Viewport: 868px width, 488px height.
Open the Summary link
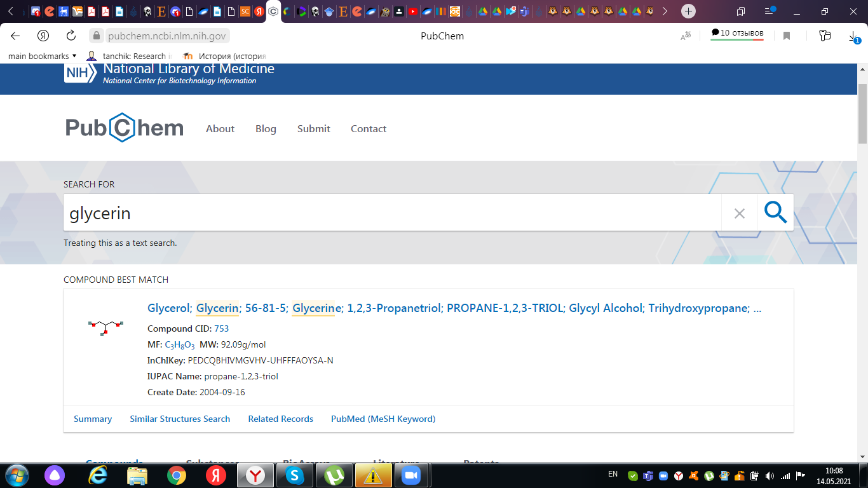point(93,419)
